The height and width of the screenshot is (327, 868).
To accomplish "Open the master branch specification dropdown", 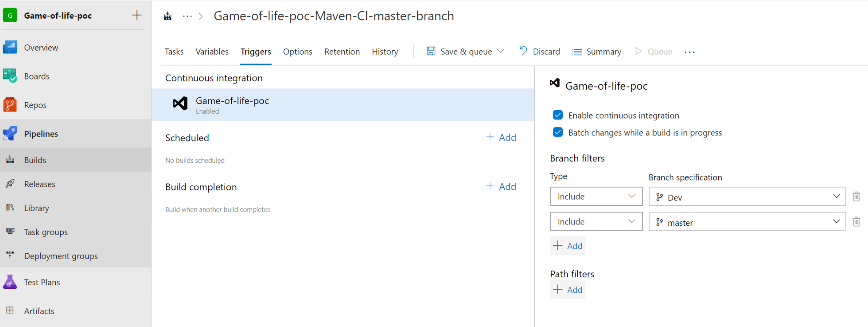I will coord(747,221).
